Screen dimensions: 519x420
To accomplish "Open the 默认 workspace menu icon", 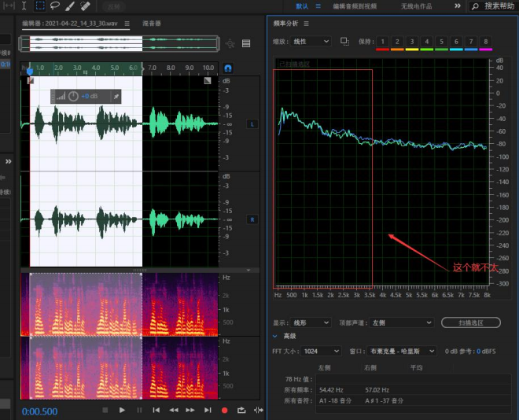I will (318, 6).
